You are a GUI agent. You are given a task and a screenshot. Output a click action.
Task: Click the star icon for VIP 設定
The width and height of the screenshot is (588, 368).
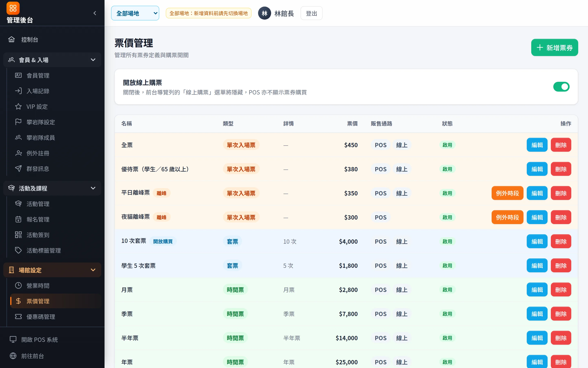18,107
